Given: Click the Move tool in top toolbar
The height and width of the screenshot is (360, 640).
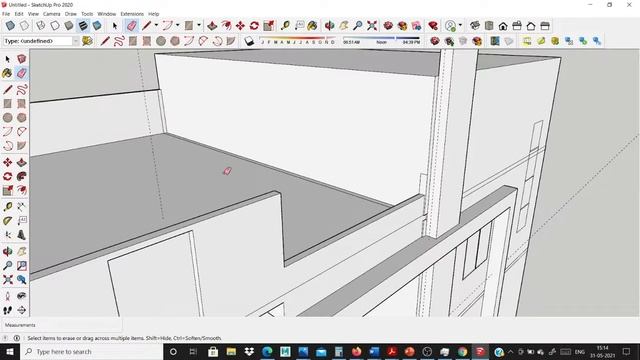Looking at the screenshot, I should [x=240, y=26].
